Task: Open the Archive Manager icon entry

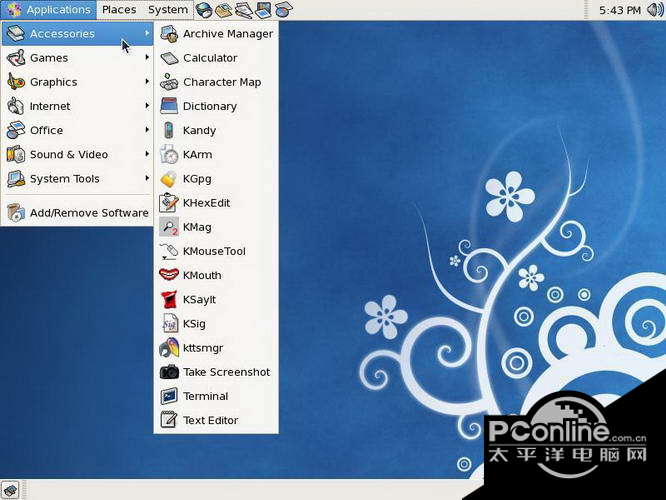Action: click(x=169, y=34)
